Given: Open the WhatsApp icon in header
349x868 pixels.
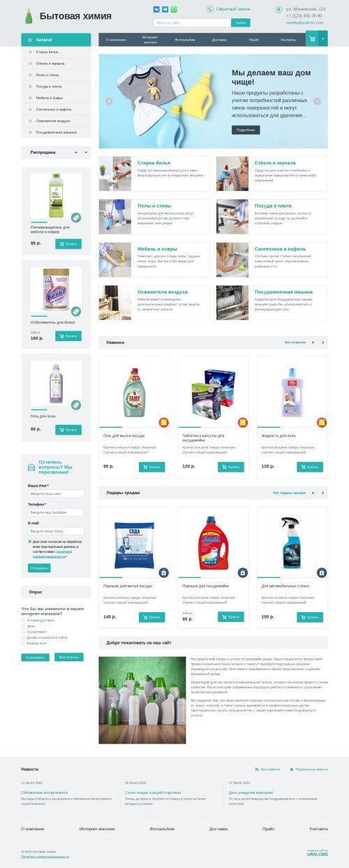Looking at the screenshot, I should point(174,10).
